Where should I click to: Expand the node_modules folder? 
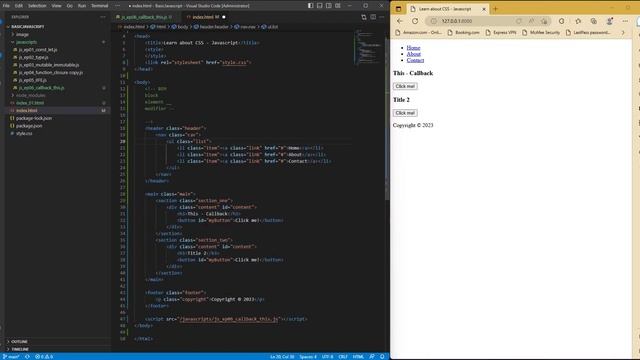(31, 95)
